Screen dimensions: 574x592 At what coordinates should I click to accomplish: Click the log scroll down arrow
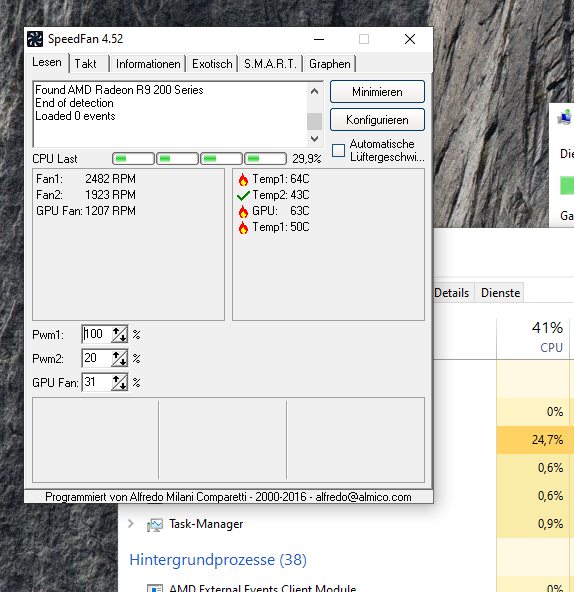[x=314, y=139]
